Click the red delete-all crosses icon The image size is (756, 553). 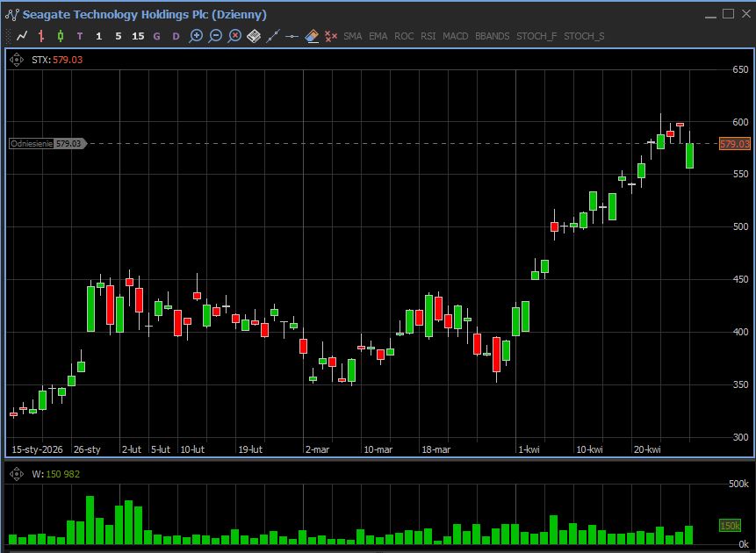[331, 36]
